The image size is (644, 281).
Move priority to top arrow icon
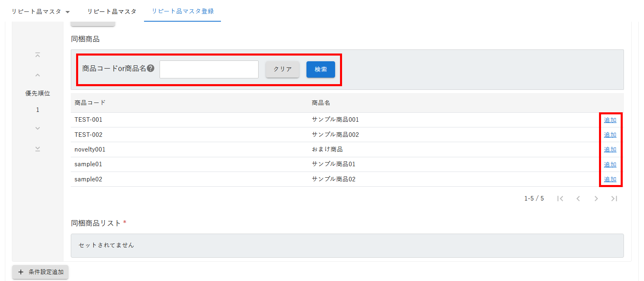(x=38, y=55)
